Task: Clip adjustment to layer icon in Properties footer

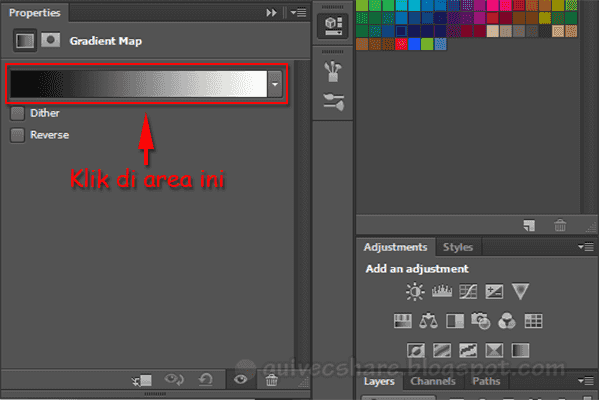Action: click(142, 380)
